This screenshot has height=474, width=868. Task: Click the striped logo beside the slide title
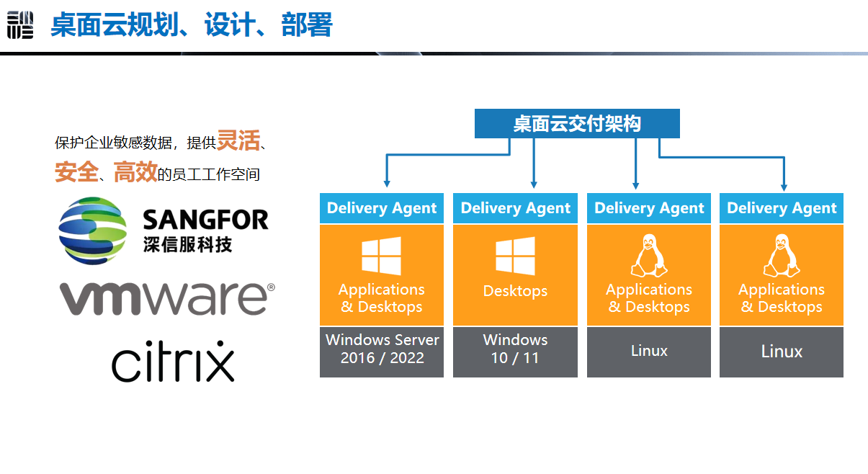click(x=20, y=25)
